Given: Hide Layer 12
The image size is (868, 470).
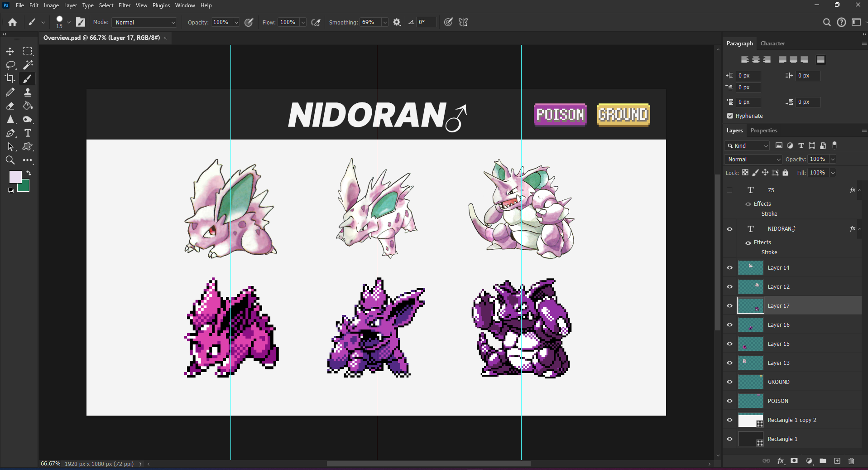Looking at the screenshot, I should click(729, 287).
